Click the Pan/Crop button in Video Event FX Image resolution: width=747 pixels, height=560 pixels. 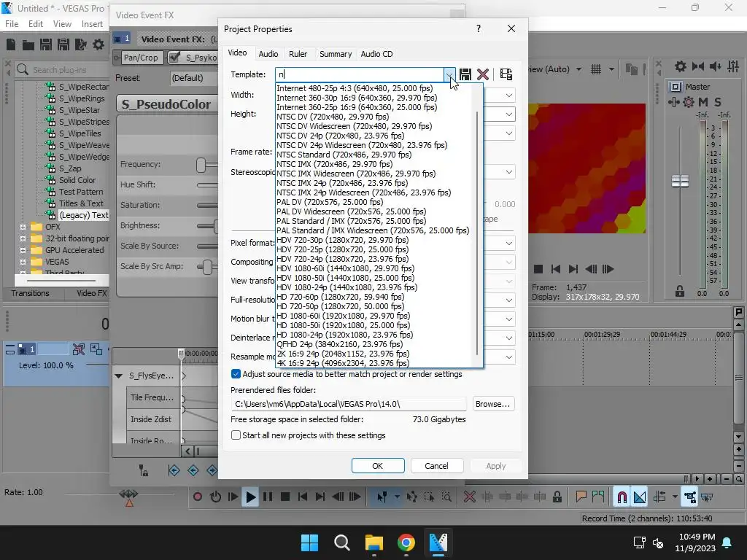point(141,58)
